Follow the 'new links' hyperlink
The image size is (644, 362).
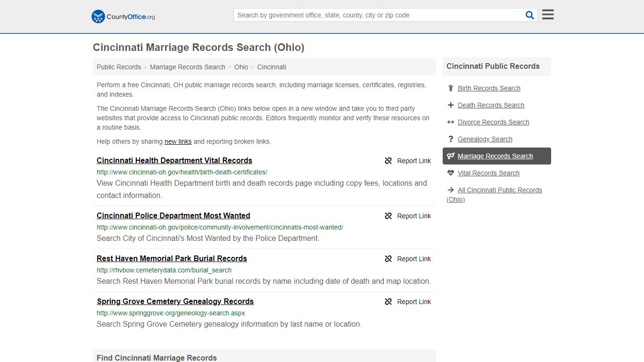click(178, 141)
